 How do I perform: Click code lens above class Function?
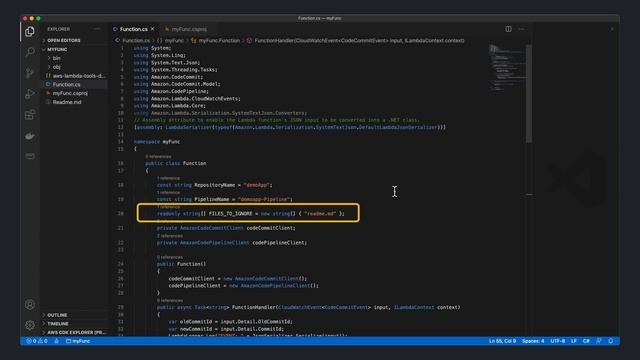pos(158,156)
